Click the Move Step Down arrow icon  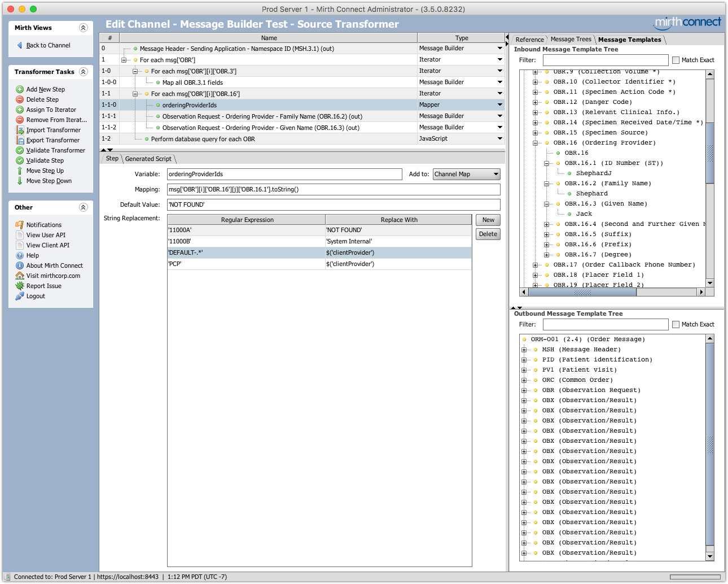20,181
